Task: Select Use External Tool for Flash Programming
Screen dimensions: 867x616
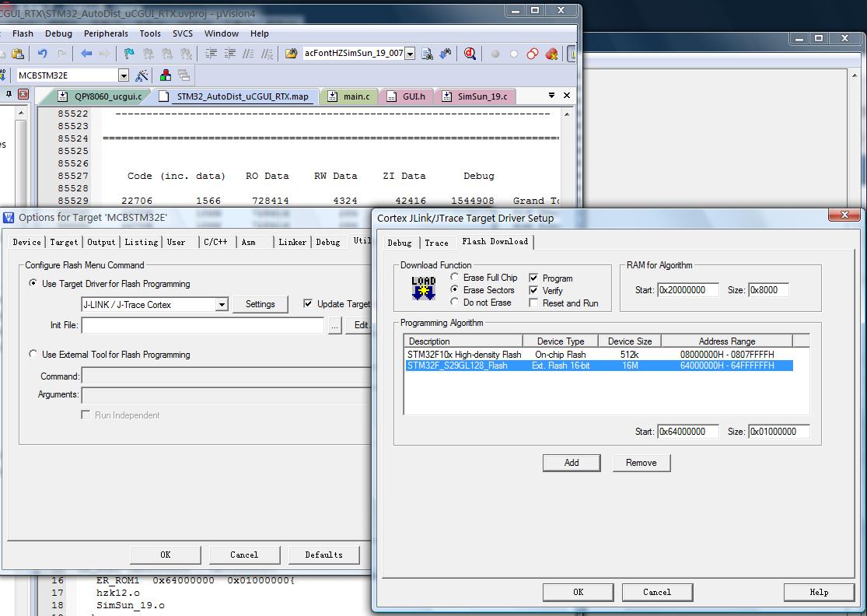Action: pyautogui.click(x=33, y=354)
